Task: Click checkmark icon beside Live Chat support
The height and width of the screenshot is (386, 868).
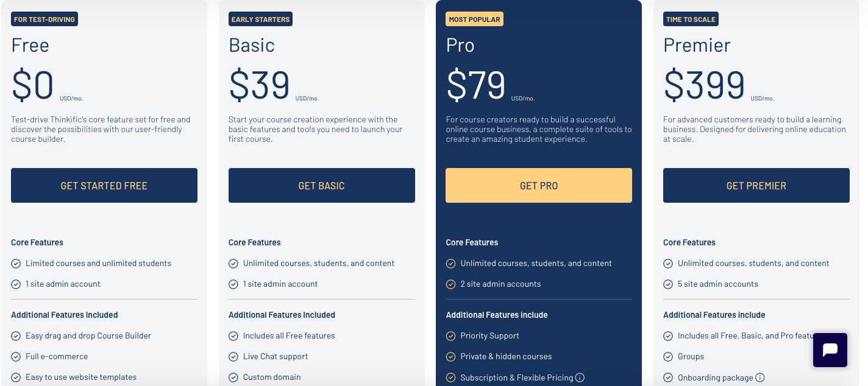Action: [233, 357]
